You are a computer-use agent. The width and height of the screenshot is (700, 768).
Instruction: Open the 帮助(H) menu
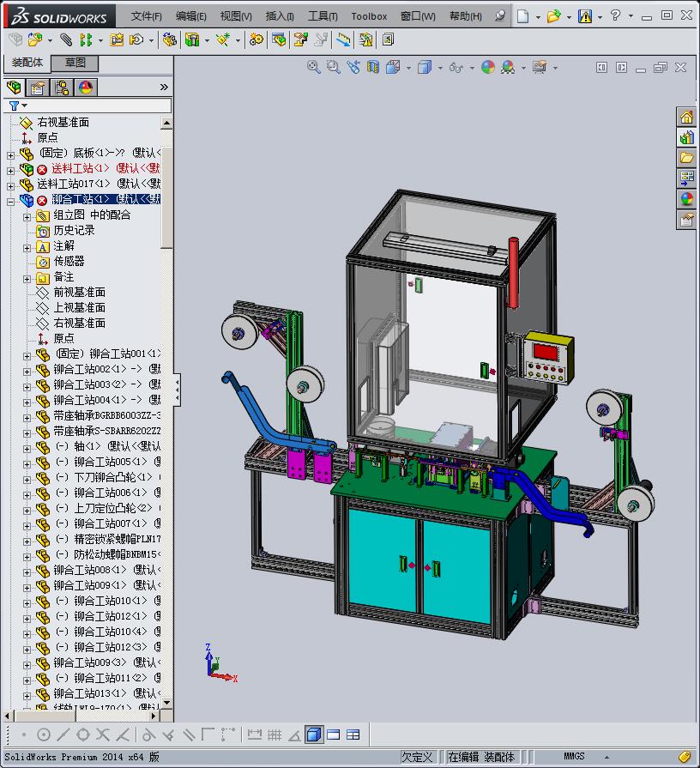click(x=466, y=16)
